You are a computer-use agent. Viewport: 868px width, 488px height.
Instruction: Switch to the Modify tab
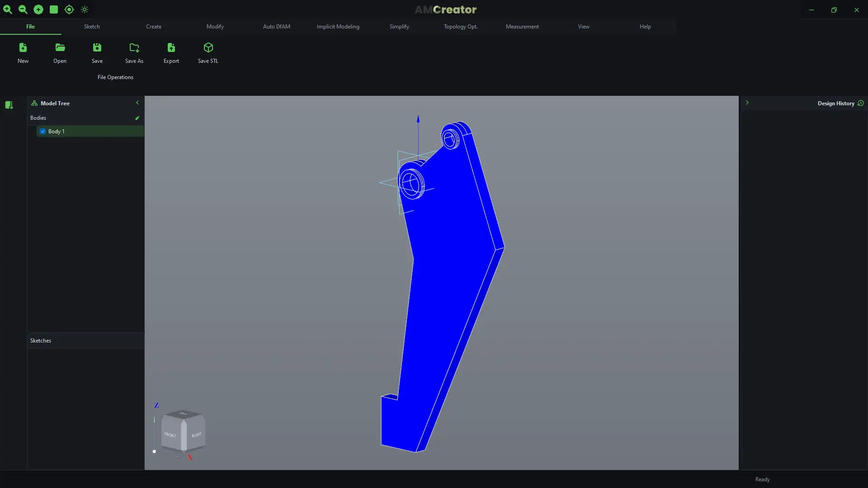click(215, 27)
